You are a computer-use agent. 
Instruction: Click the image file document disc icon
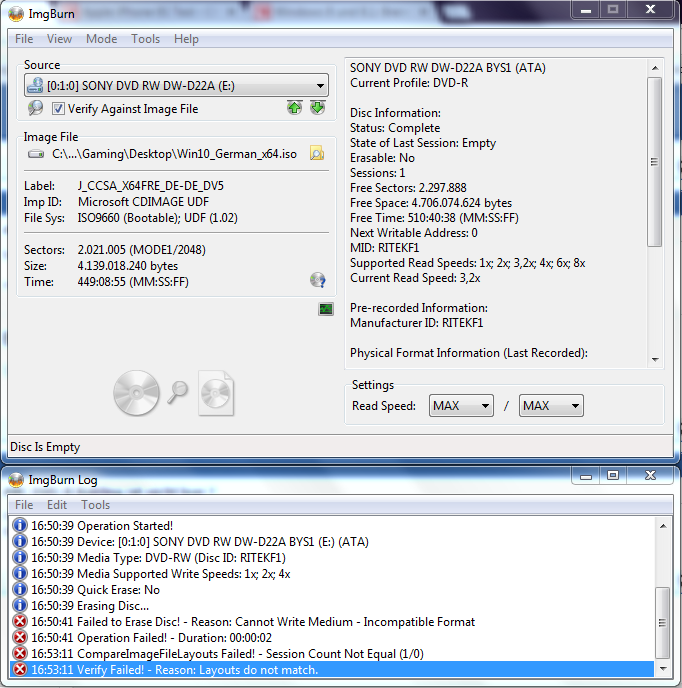pos(216,393)
